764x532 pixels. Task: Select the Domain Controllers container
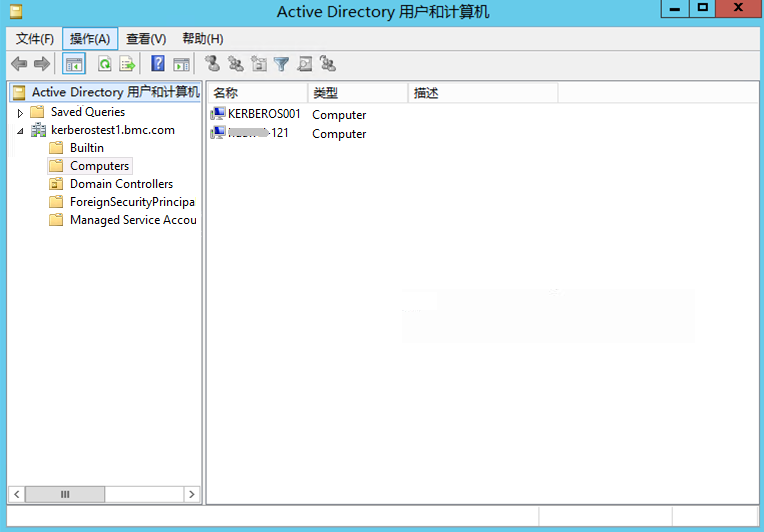(121, 184)
